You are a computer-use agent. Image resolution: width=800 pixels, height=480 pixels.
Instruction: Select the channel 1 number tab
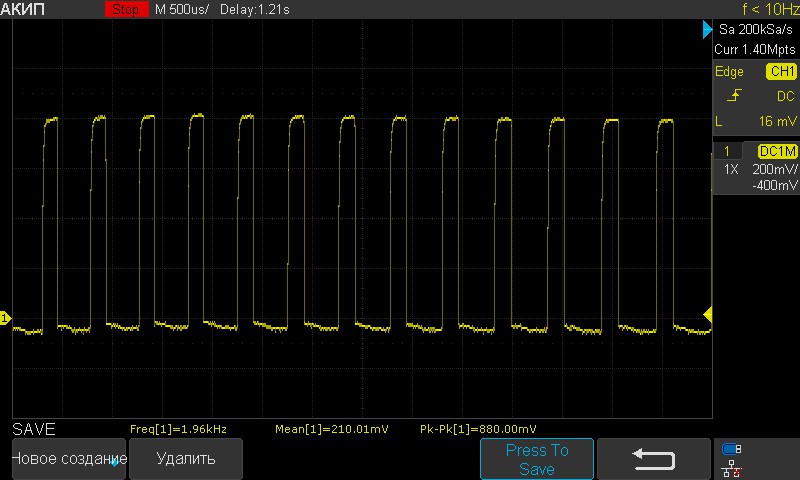(727, 151)
